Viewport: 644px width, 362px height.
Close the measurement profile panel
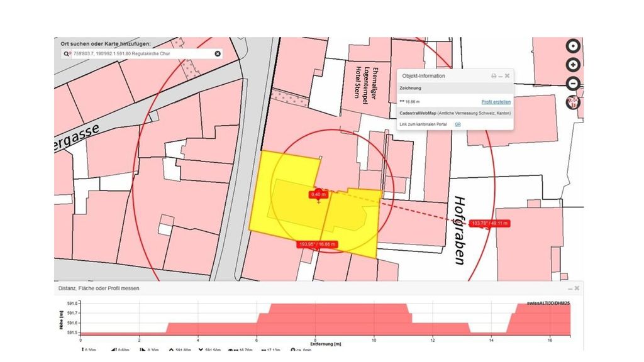(577, 288)
